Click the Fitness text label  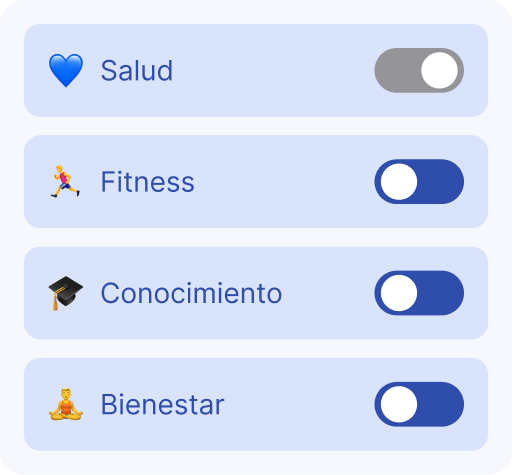coord(147,182)
